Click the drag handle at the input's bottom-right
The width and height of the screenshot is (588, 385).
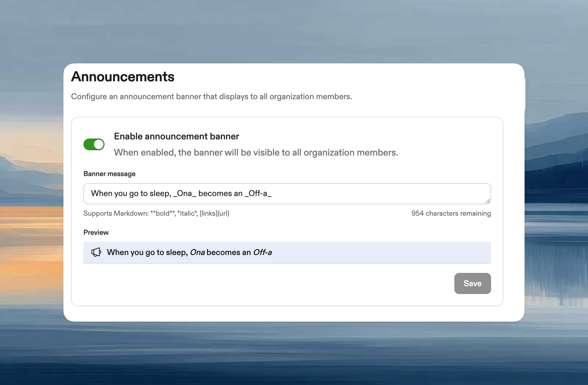(x=488, y=201)
